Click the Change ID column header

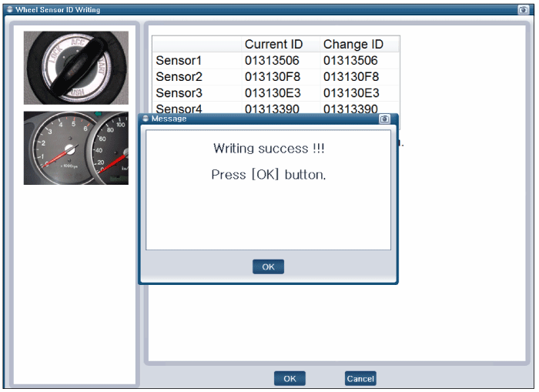click(x=353, y=44)
